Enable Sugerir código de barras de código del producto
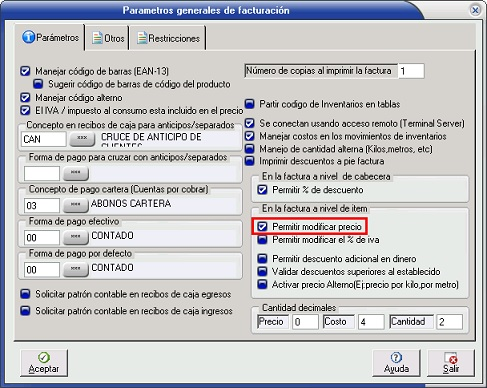Image resolution: width=487 pixels, height=388 pixels. pyautogui.click(x=38, y=84)
